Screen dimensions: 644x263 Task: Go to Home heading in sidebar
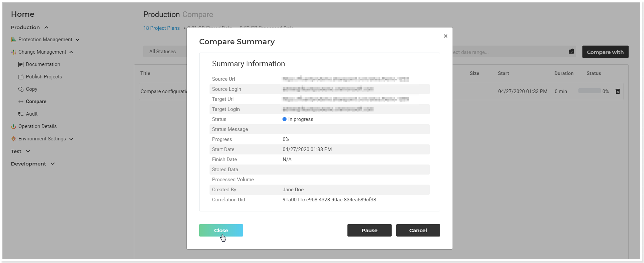click(22, 14)
